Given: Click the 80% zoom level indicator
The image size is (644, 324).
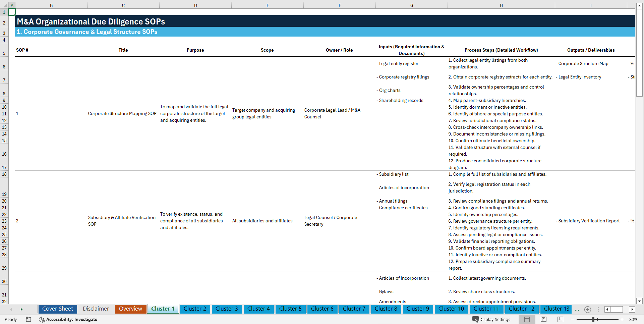Looking at the screenshot, I should pyautogui.click(x=634, y=319).
